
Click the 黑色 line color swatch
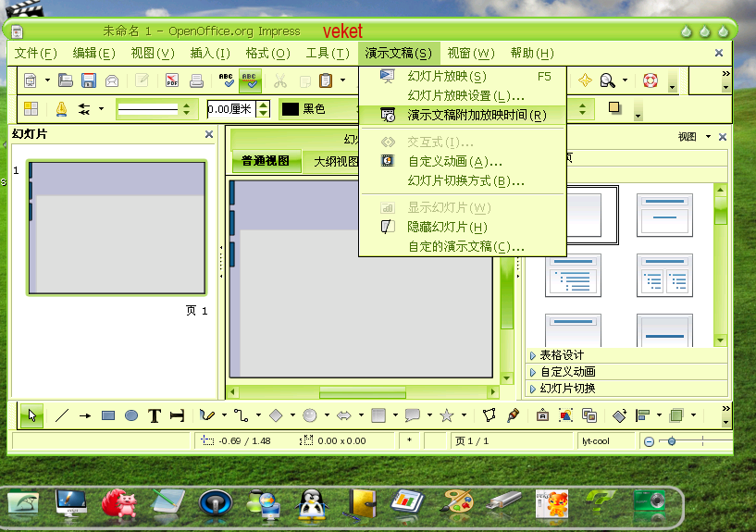pyautogui.click(x=291, y=109)
